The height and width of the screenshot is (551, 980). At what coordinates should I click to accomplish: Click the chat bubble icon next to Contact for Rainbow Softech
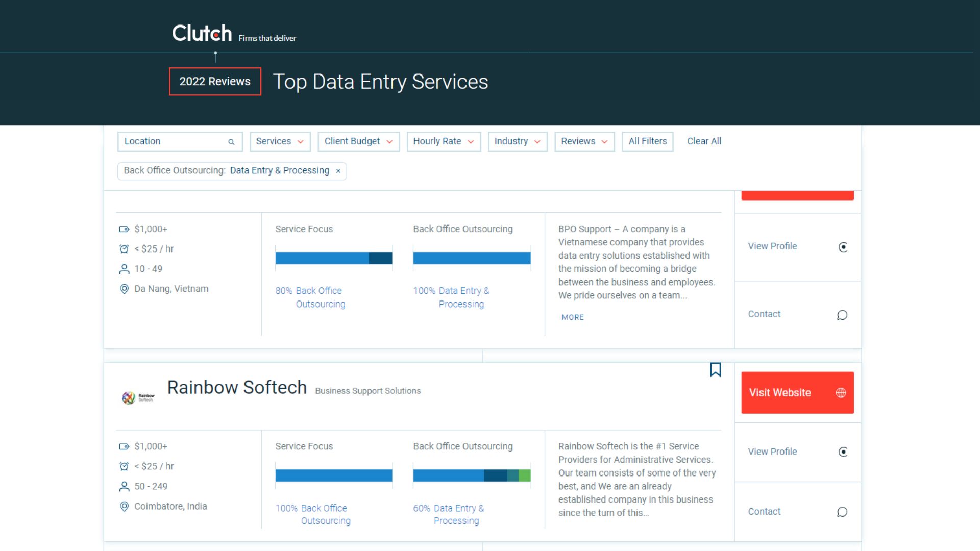click(842, 512)
